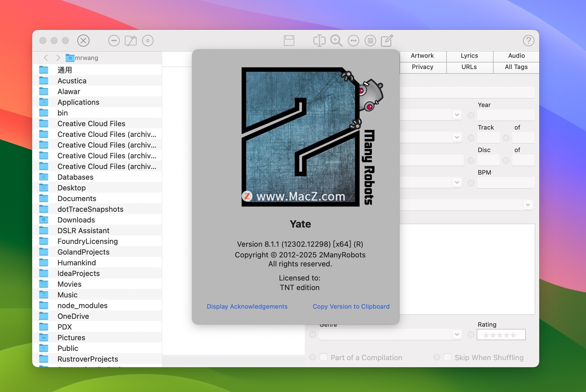Switch to the Artwork tab

[422, 56]
